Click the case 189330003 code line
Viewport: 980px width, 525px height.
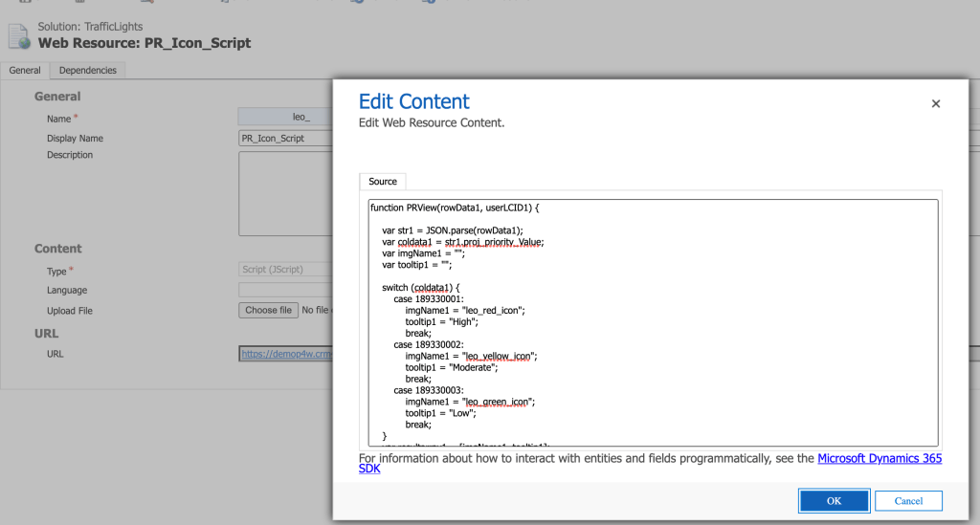[x=429, y=390]
